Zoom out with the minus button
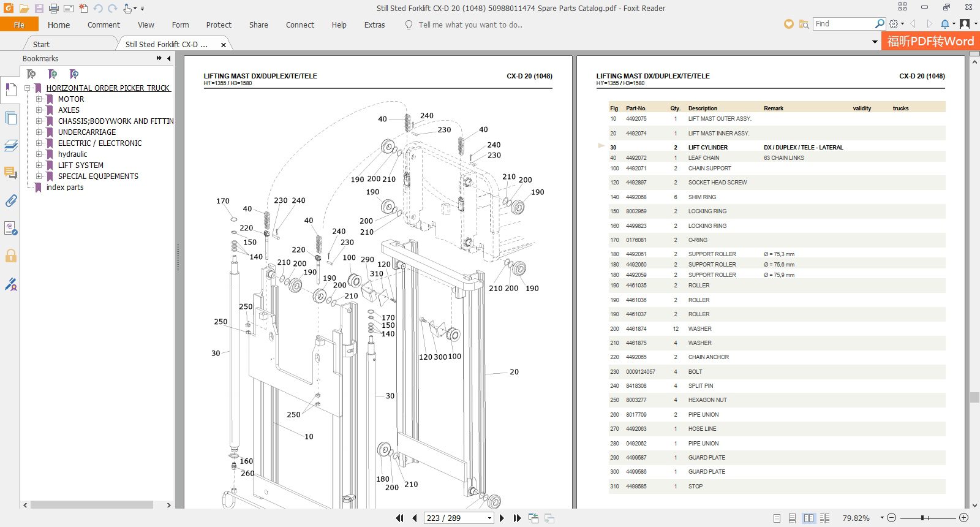This screenshot has height=527, width=980. [892, 518]
